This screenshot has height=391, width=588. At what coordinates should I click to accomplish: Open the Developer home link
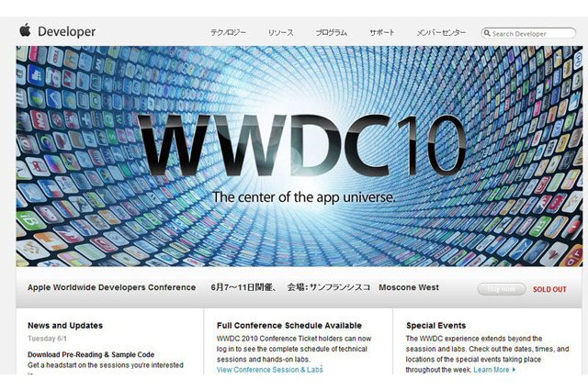67,31
